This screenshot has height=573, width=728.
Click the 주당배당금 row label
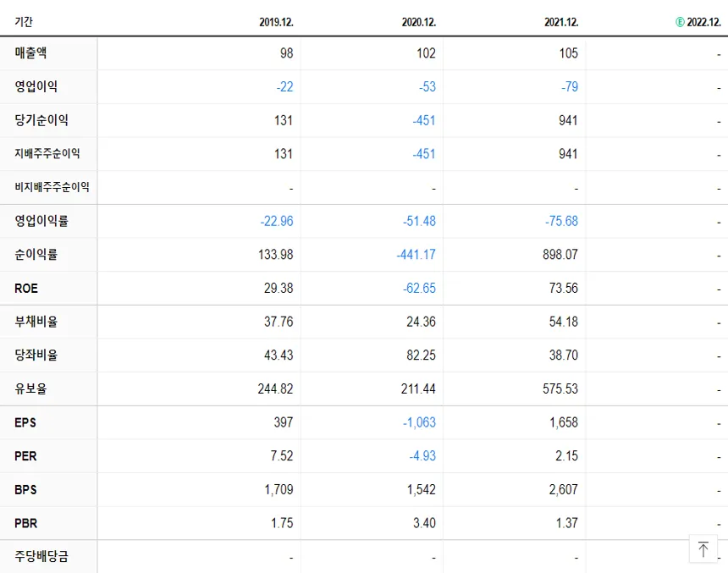pos(41,556)
